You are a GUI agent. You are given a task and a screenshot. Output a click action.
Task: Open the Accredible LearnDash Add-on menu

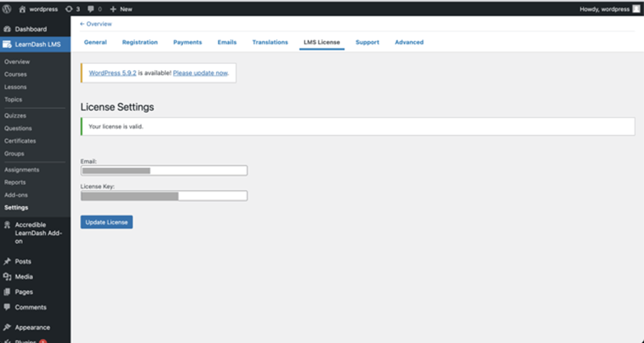pos(38,233)
